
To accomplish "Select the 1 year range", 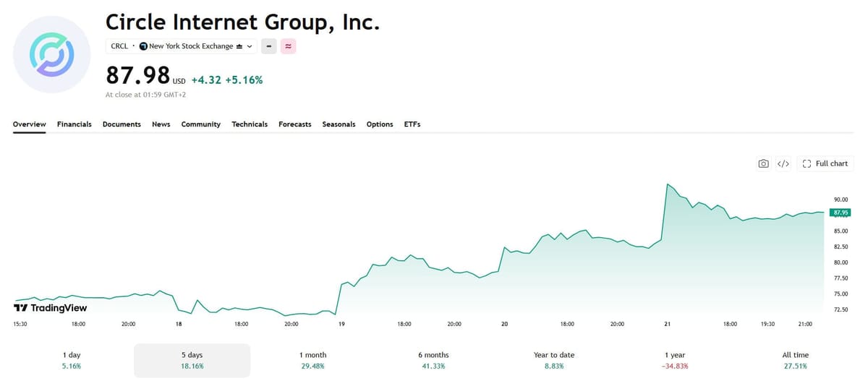I will click(675, 360).
